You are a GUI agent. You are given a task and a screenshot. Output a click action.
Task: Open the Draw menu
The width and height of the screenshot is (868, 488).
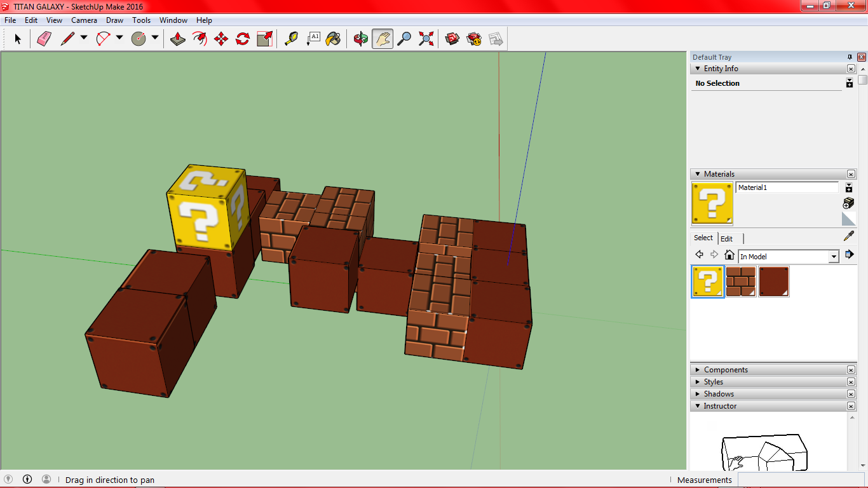pyautogui.click(x=115, y=20)
